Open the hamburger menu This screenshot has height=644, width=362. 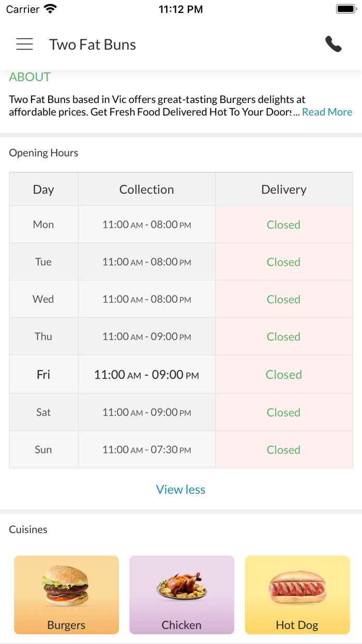[x=24, y=45]
